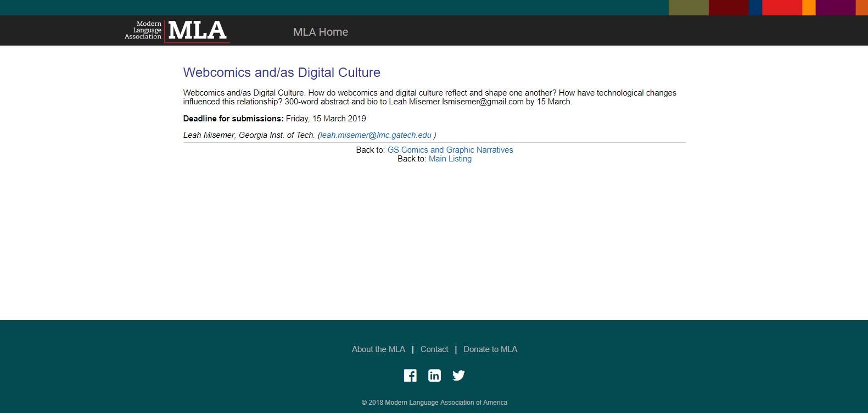The image size is (868, 413).
Task: Click the Deadline for submissions date line
Action: [x=275, y=119]
